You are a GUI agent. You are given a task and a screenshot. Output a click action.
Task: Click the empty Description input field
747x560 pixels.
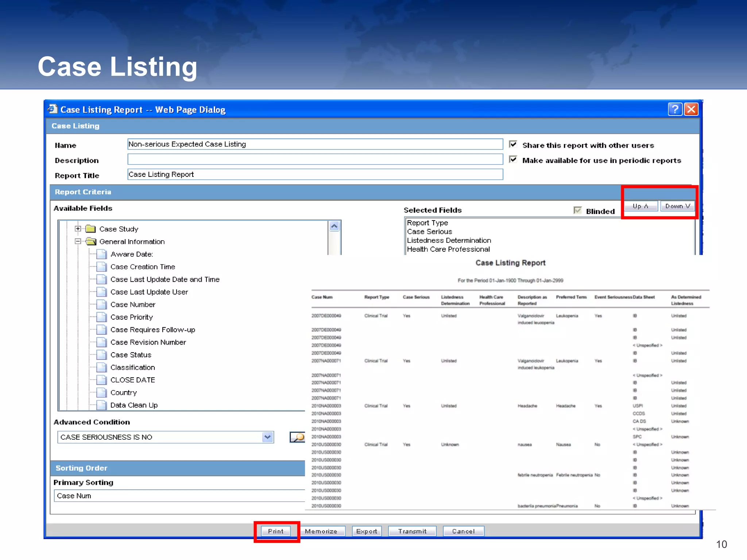[x=315, y=159]
